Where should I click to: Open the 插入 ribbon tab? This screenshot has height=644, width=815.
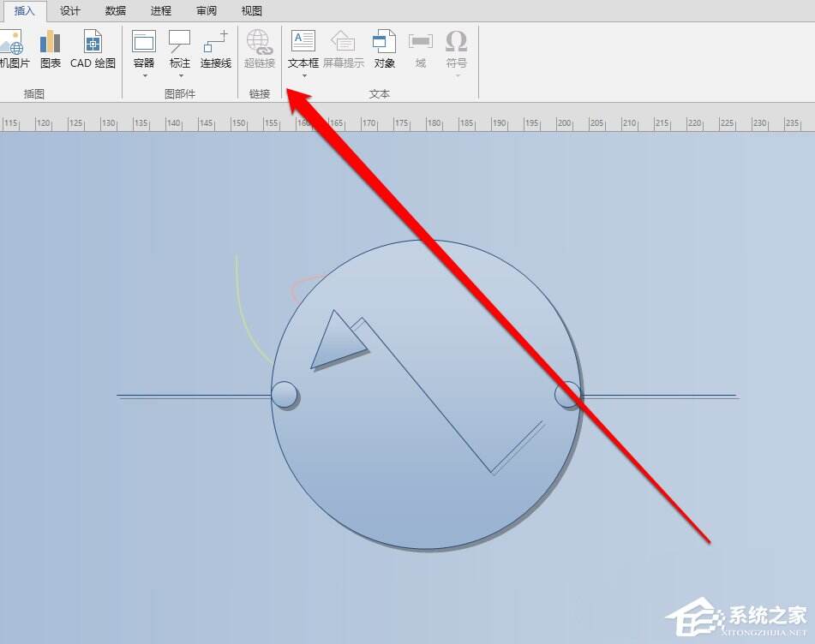pos(23,10)
